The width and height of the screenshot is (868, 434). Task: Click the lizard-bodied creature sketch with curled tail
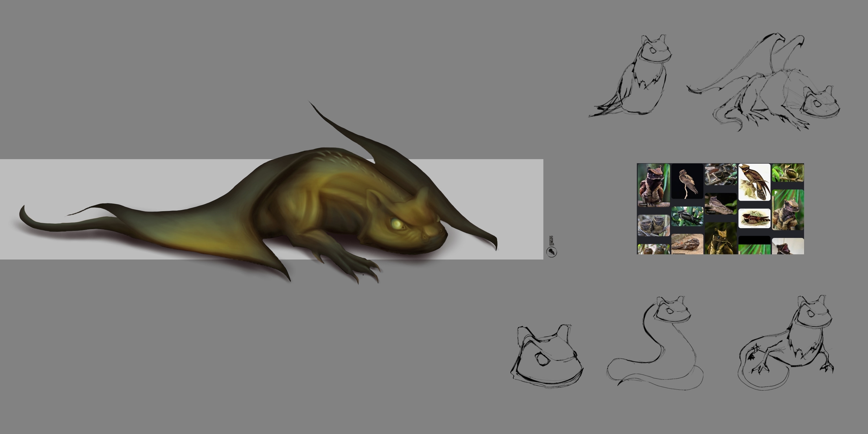coord(786,342)
